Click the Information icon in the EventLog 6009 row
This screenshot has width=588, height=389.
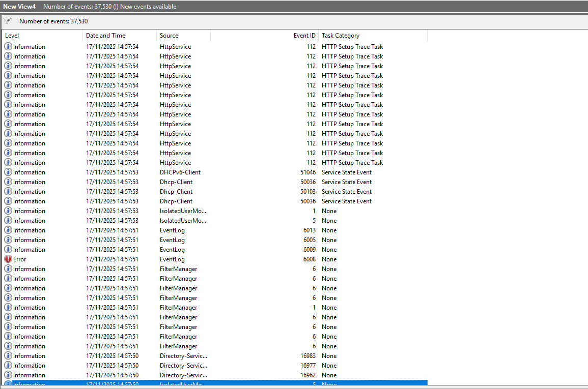point(8,249)
